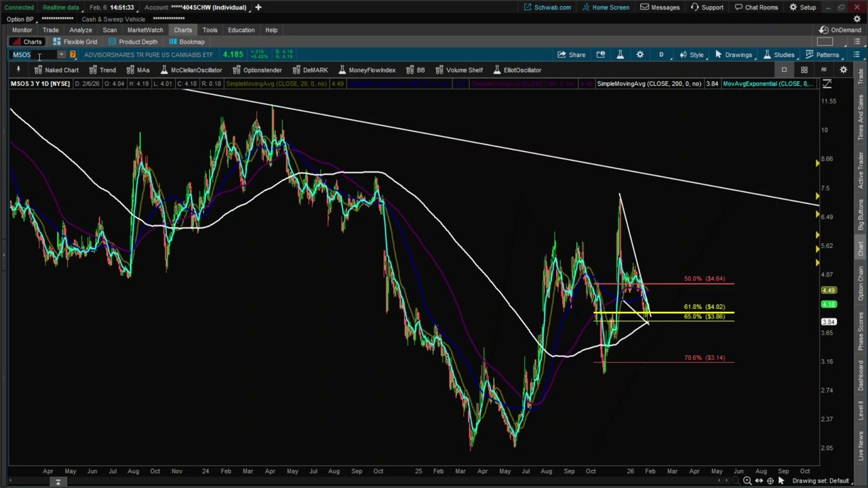
Task: Apply the MoneyFlowIndex study
Action: [x=366, y=70]
